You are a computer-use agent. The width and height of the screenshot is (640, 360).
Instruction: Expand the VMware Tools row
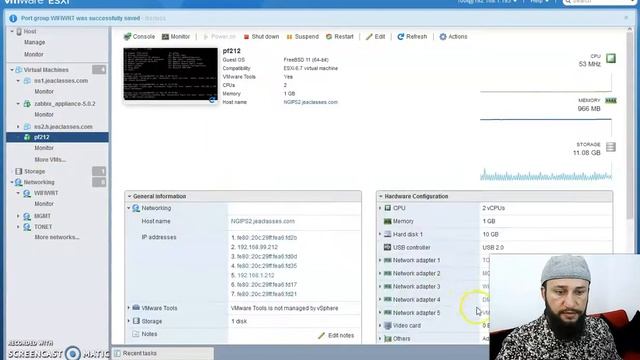tap(129, 308)
